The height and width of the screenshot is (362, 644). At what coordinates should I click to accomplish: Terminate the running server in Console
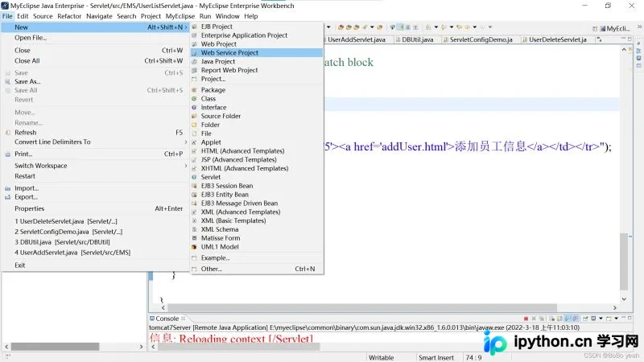526,319
